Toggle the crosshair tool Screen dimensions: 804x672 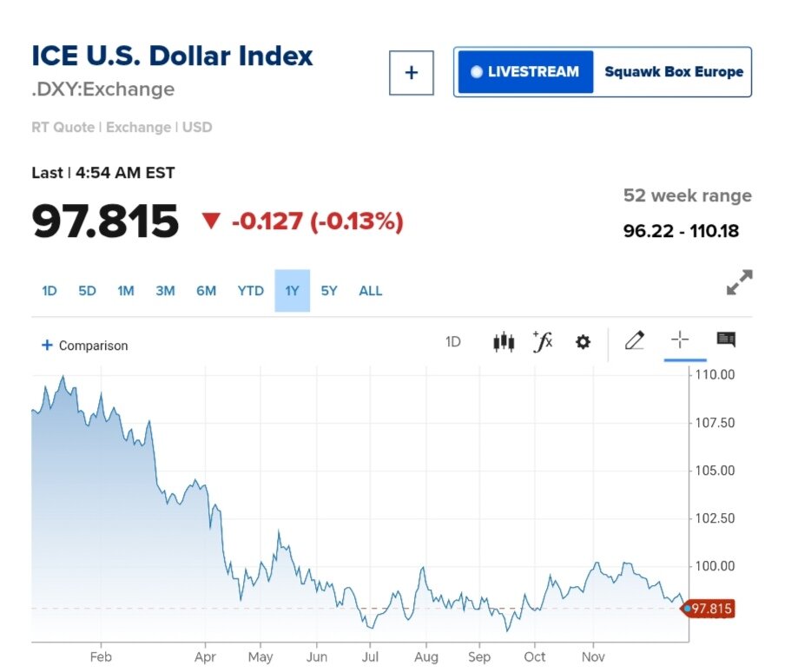pyautogui.click(x=680, y=340)
